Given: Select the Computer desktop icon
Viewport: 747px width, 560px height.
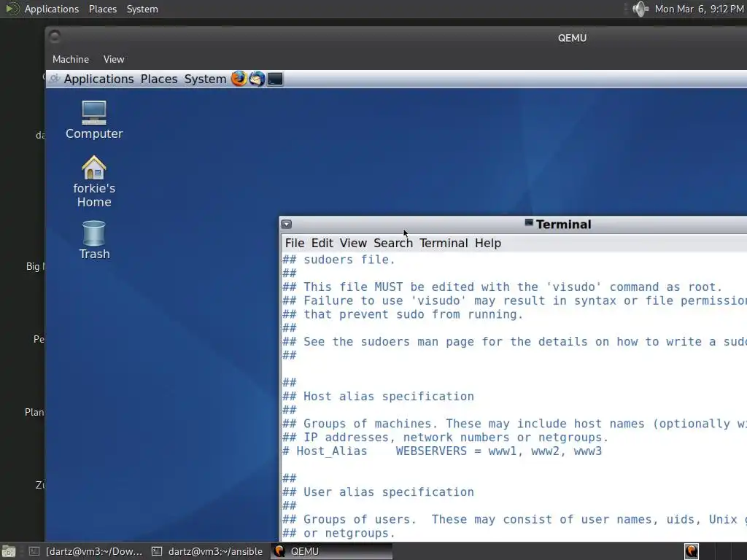Looking at the screenshot, I should (94, 120).
